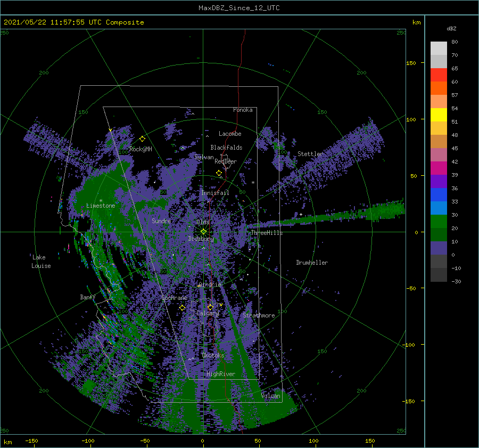Click the Blackfalds town label
The width and height of the screenshot is (479, 448).
226,148
